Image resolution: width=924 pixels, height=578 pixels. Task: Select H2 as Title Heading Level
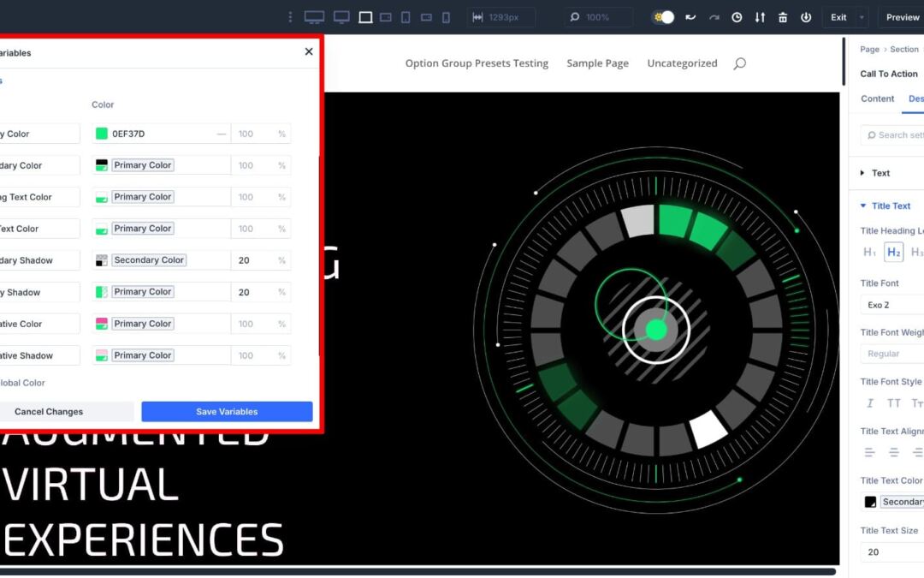pyautogui.click(x=893, y=252)
